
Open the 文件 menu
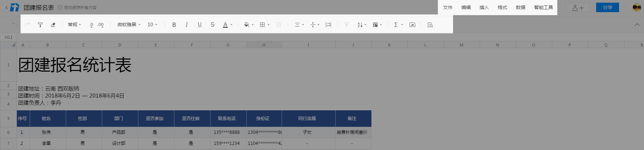click(448, 7)
